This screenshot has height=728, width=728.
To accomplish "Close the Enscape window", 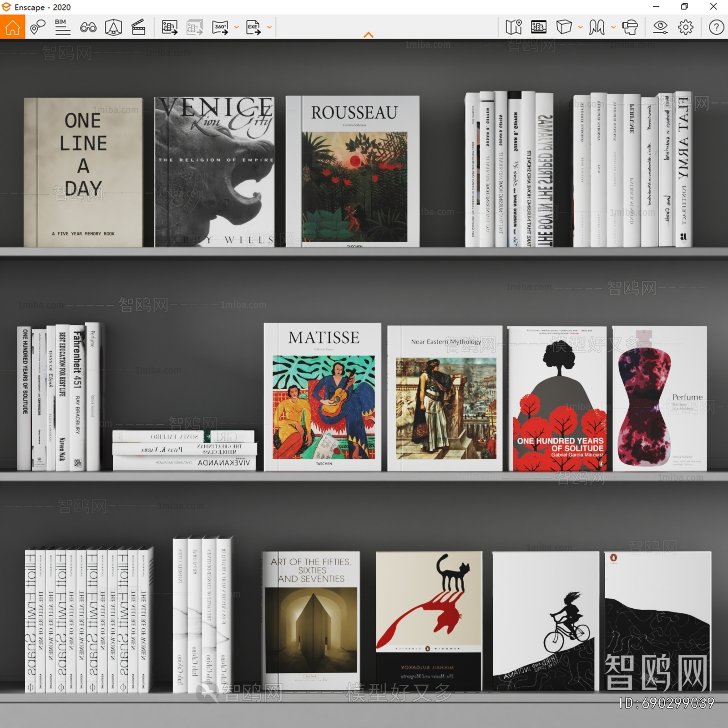I will [x=713, y=7].
